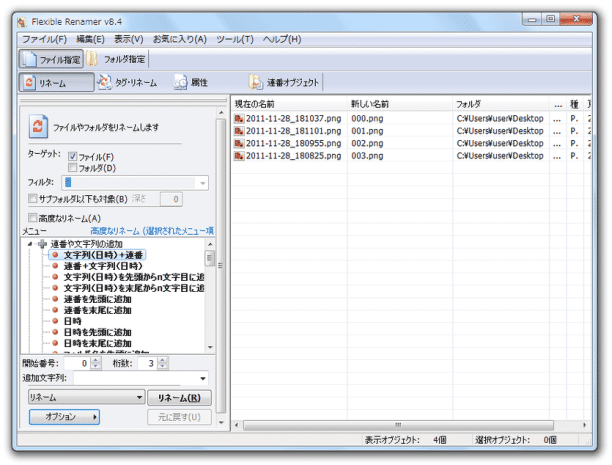Click the file icon of 2011-11-28_181101.png
The image size is (612, 465).
tap(239, 131)
